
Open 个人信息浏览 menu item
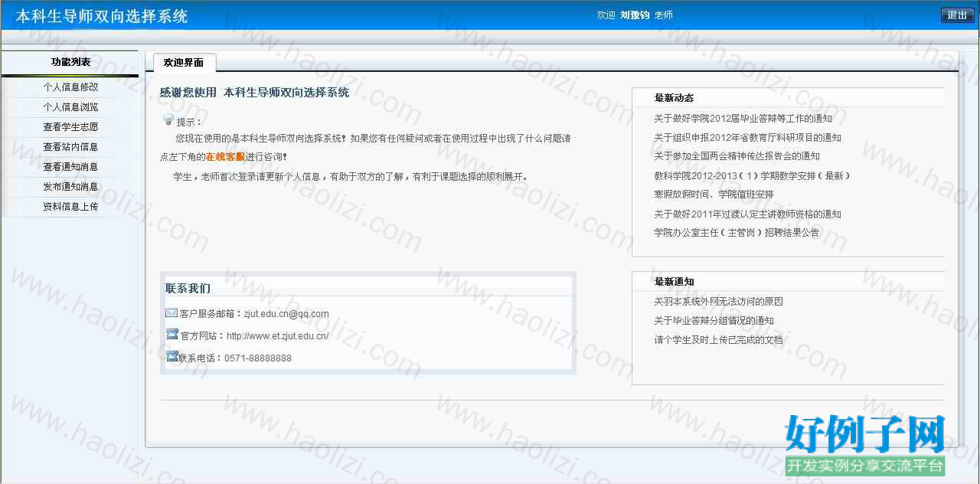(x=70, y=107)
